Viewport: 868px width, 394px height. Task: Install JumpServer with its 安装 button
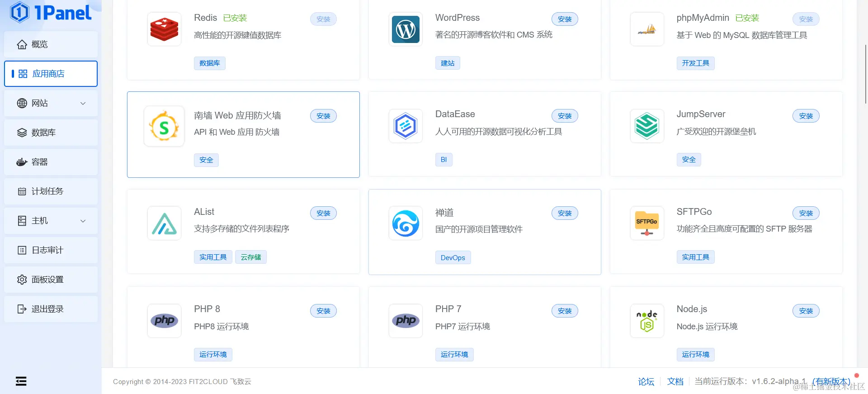(806, 116)
